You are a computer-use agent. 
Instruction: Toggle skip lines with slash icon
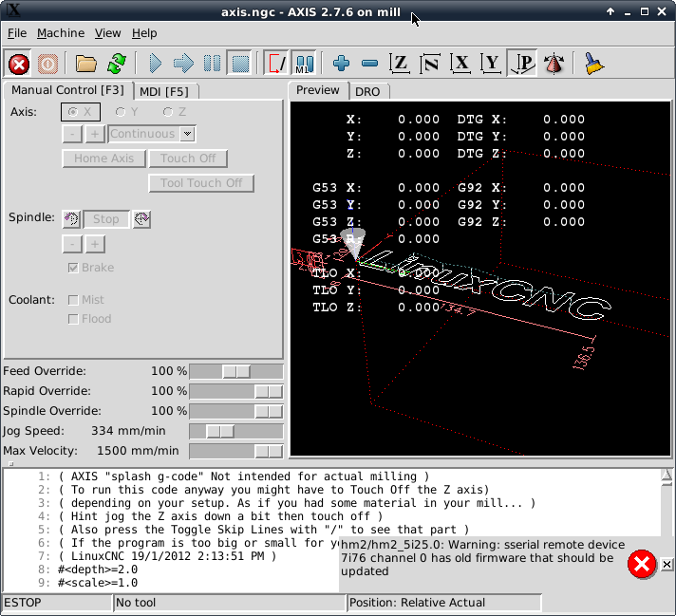point(276,64)
